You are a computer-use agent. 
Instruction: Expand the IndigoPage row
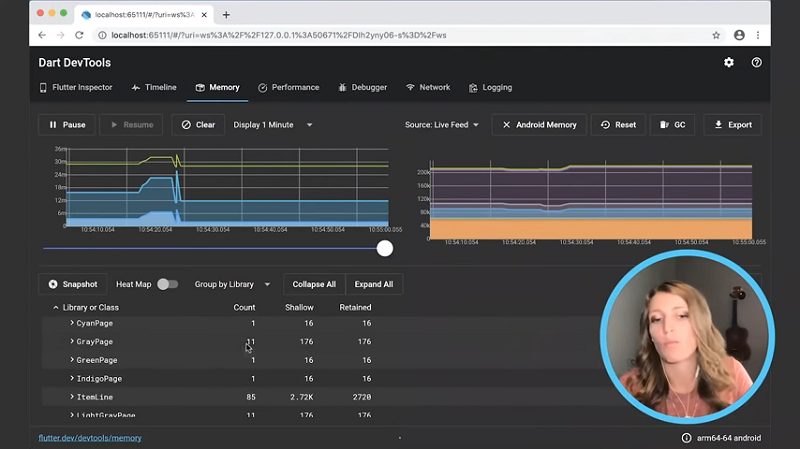72,378
